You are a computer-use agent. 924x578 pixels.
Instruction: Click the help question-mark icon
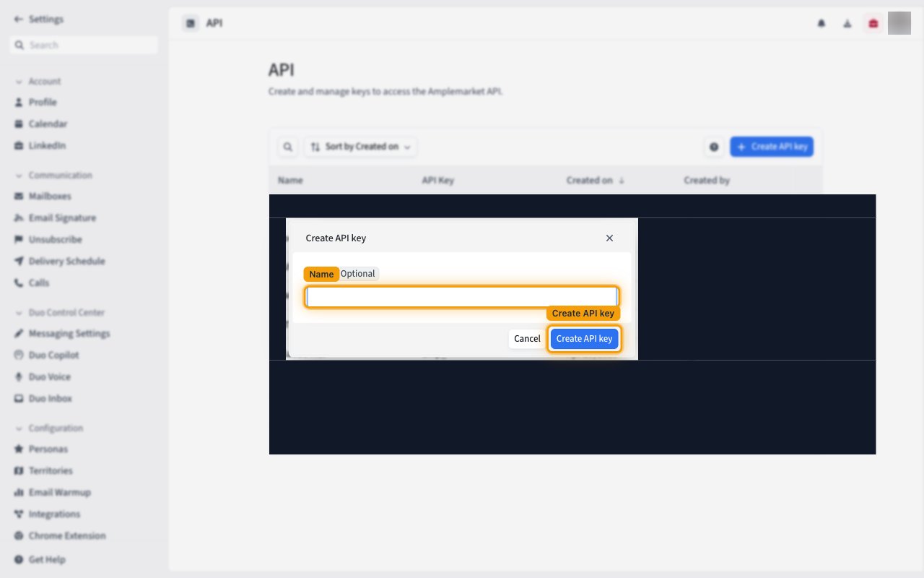pos(714,147)
